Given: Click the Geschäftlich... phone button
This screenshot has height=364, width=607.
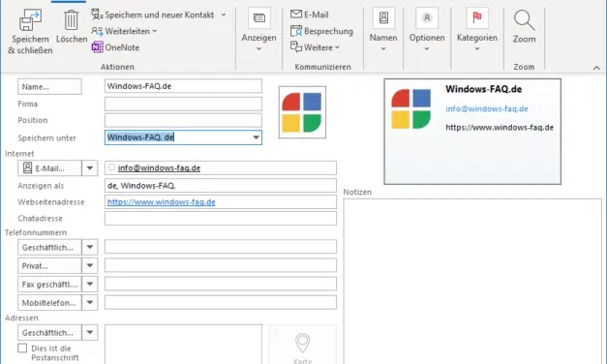Looking at the screenshot, I should click(49, 247).
